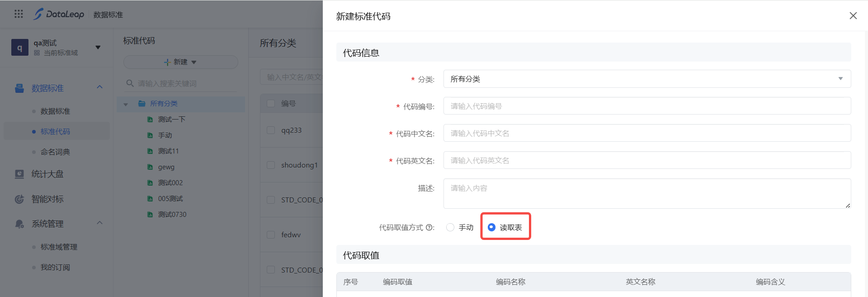Open 智能对标 menu

point(47,199)
